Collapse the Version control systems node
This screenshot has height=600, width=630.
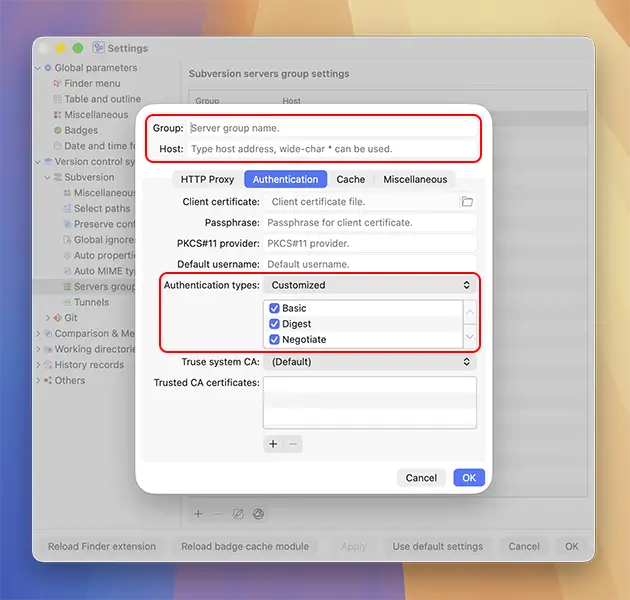(38, 162)
